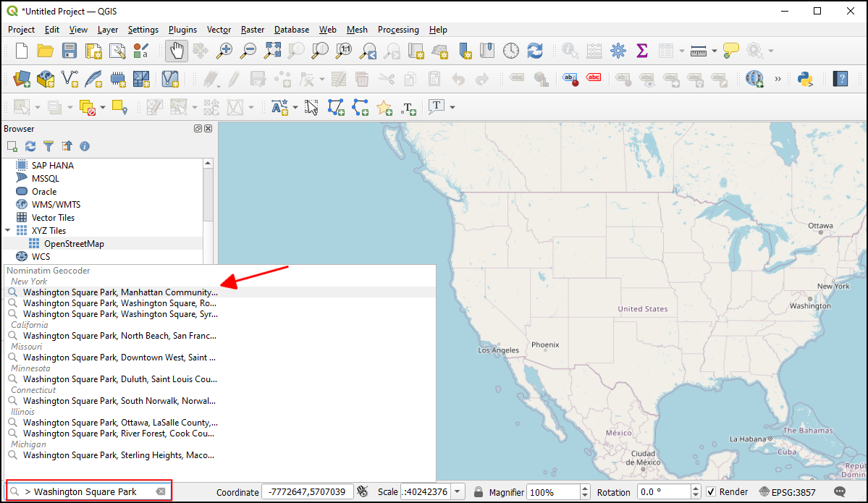Open the measure tool dropdown arrow
The image size is (868, 503).
click(715, 51)
